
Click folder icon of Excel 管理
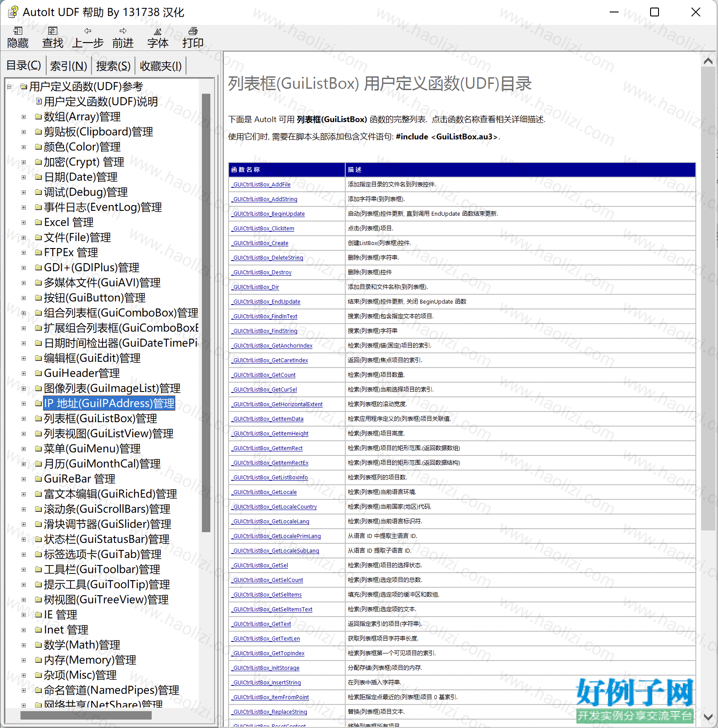39,223
